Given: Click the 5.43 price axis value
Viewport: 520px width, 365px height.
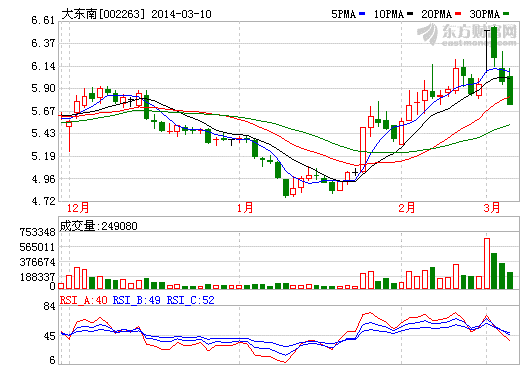Looking at the screenshot, I should pyautogui.click(x=43, y=133).
